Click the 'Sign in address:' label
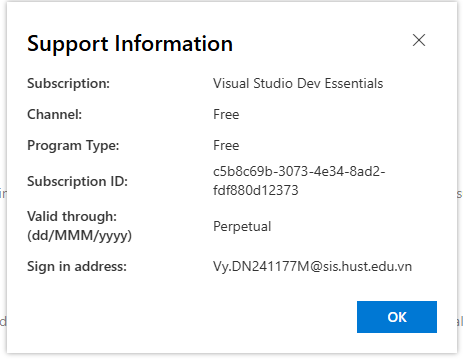Image resolution: width=463 pixels, height=361 pixels. (x=77, y=266)
